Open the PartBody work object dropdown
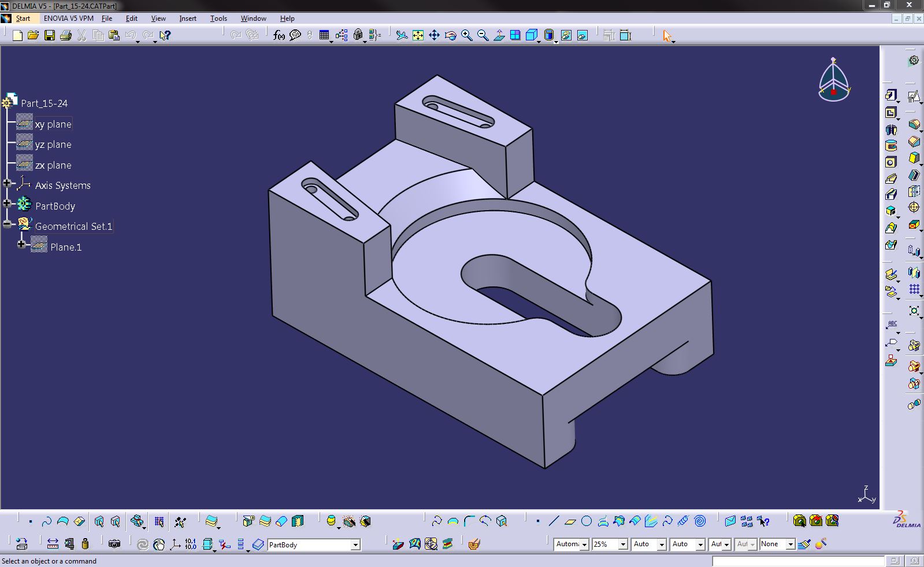The width and height of the screenshot is (924, 567). pos(355,544)
